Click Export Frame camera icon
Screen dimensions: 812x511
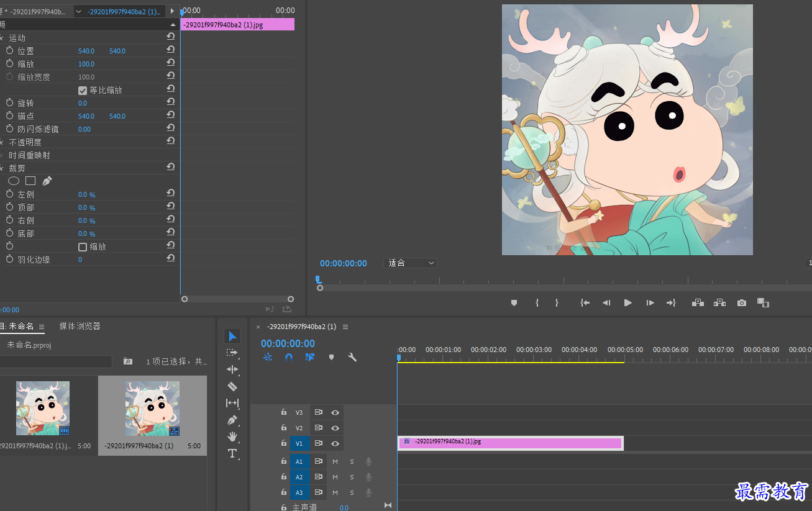tap(742, 302)
